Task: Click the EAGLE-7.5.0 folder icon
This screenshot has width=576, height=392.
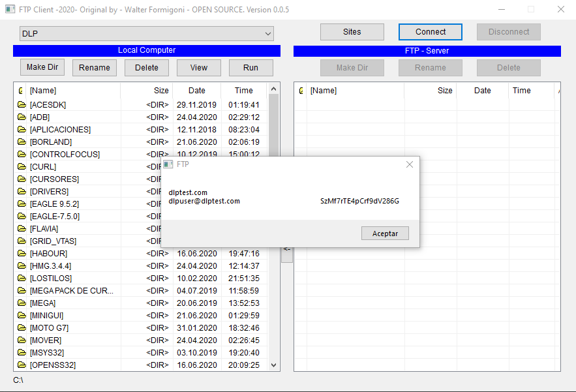Action: tap(22, 216)
